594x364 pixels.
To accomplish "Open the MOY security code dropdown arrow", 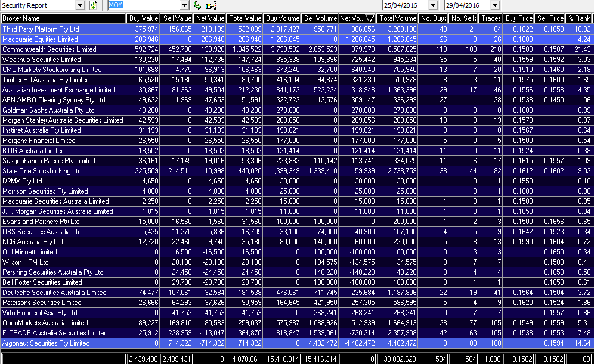I will [x=184, y=5].
